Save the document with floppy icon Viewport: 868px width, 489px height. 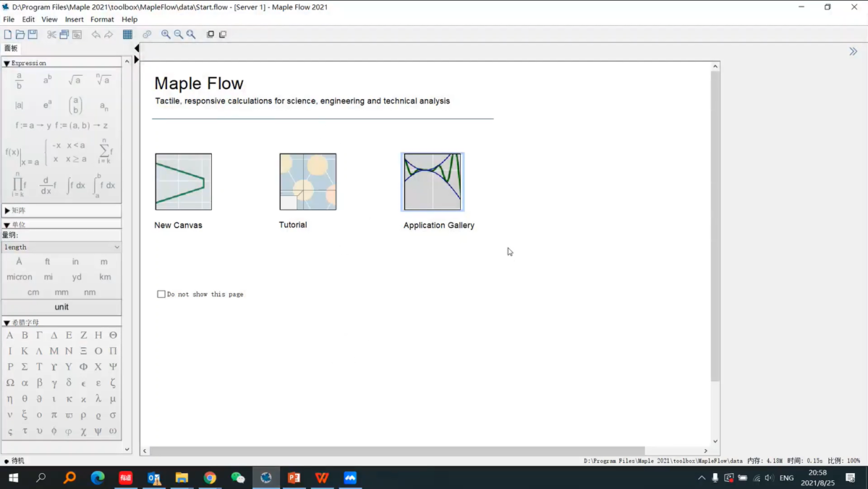(33, 34)
